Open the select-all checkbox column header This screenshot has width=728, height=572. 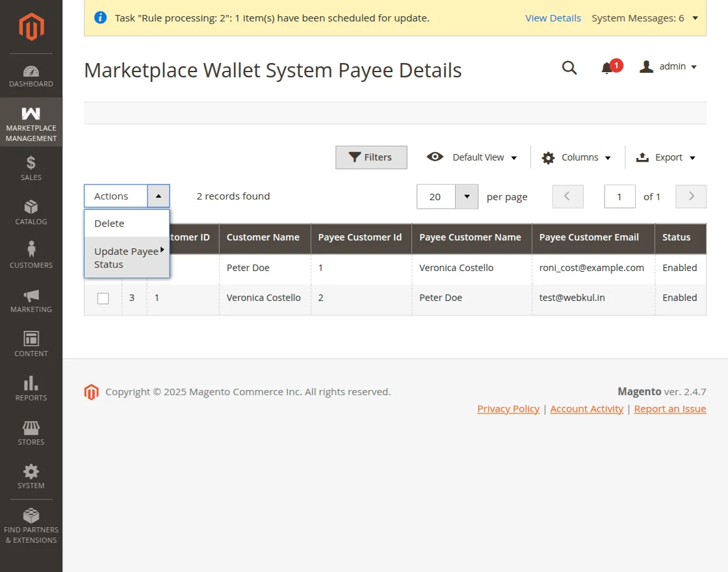point(102,239)
